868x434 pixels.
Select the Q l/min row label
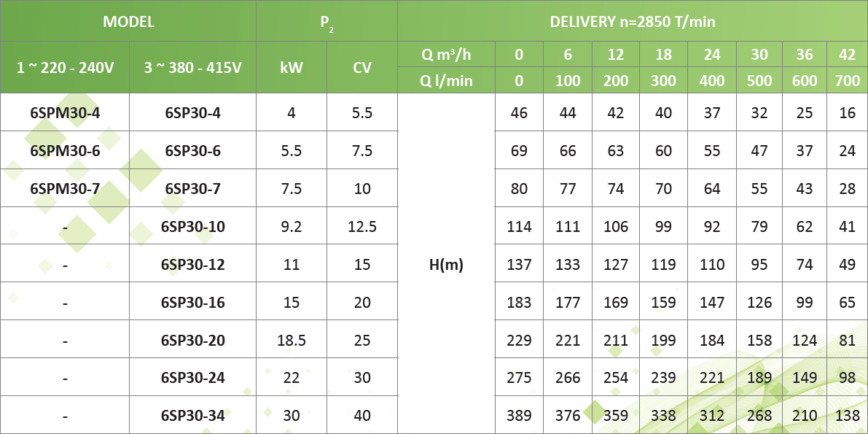[x=446, y=80]
